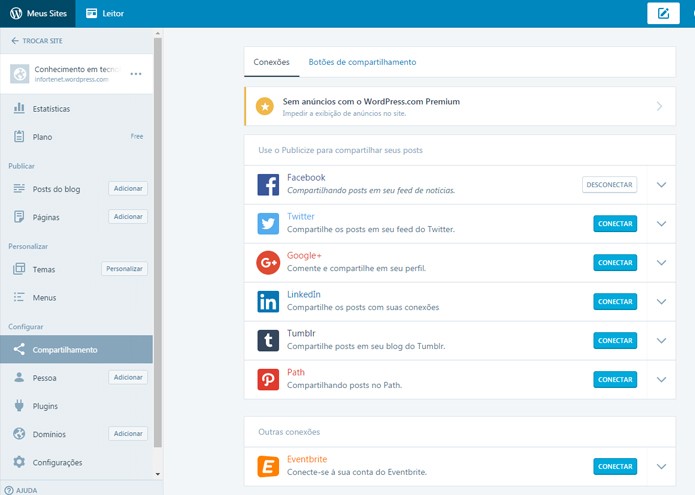This screenshot has height=495, width=695.
Task: Click the Temas layout icon
Action: tap(19, 269)
